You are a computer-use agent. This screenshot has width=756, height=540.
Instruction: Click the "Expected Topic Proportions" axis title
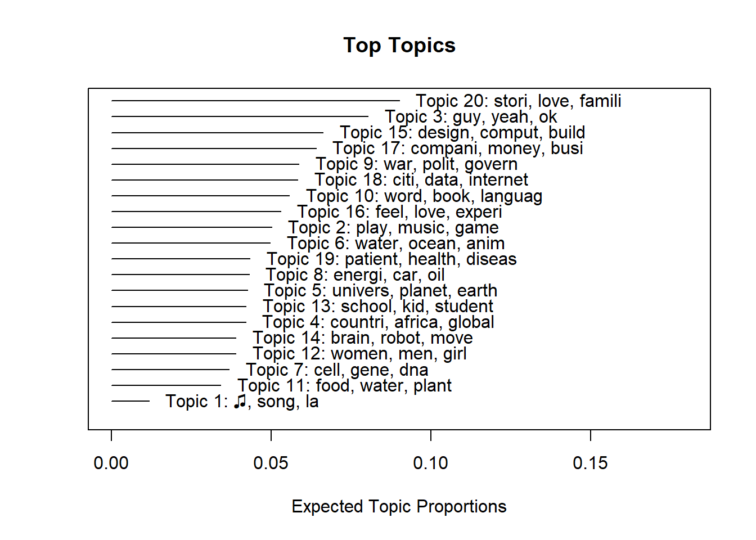point(399,506)
